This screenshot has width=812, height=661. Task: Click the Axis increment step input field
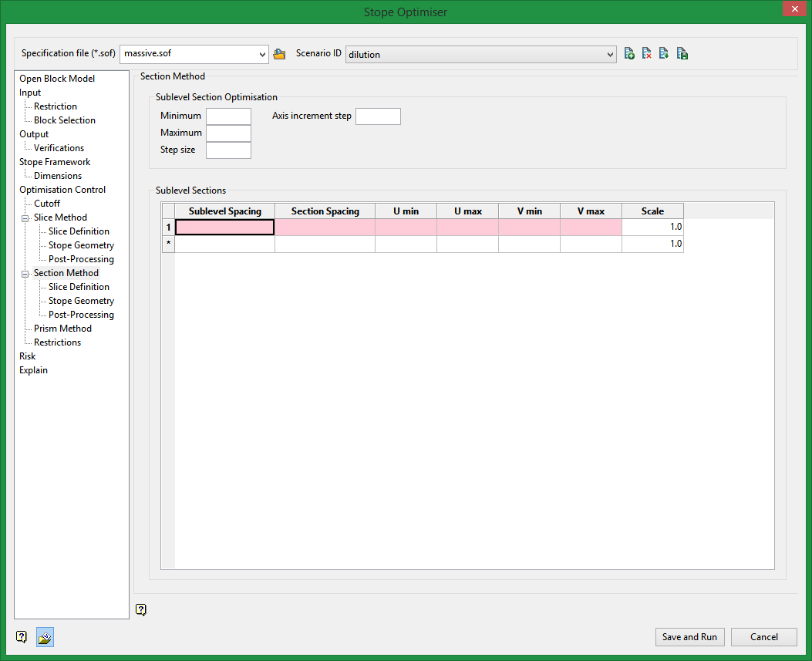click(x=378, y=116)
